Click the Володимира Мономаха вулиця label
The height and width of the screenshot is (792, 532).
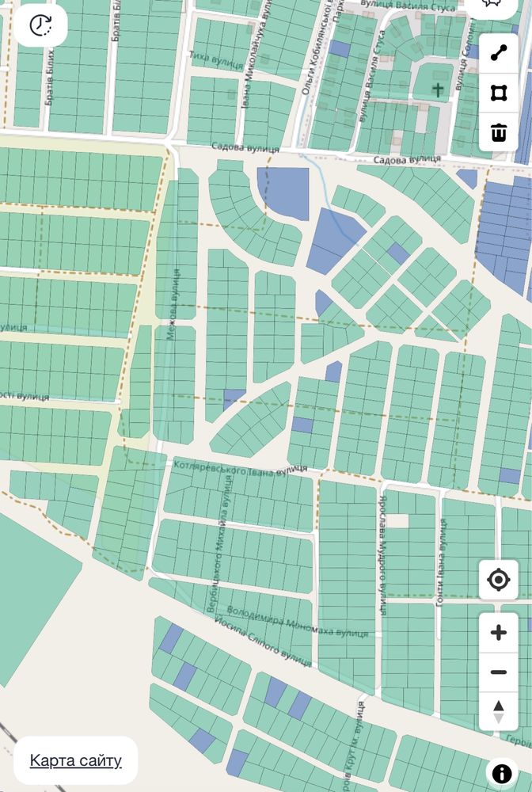pos(298,622)
